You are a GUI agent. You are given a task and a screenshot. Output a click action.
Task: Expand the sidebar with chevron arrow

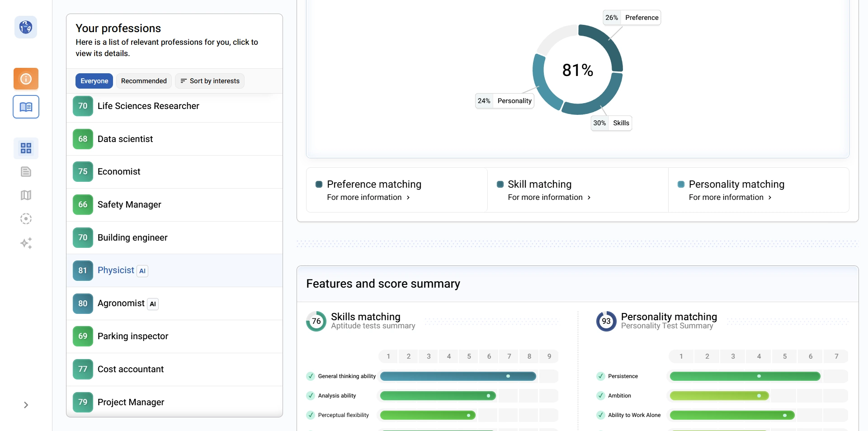(x=26, y=405)
